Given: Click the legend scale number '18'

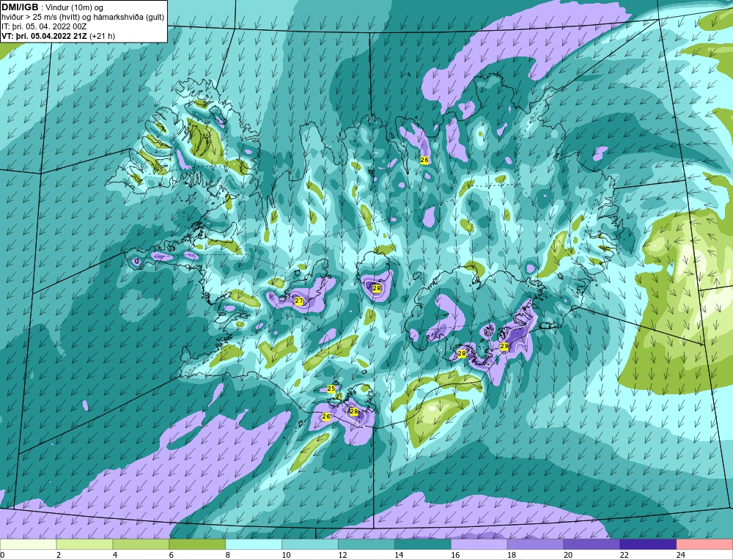Looking at the screenshot, I should pos(512,555).
